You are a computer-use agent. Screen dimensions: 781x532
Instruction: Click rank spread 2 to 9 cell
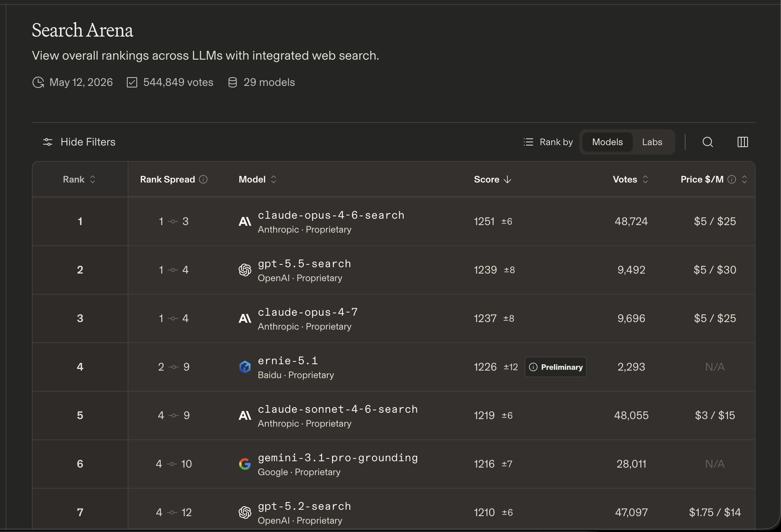coord(174,367)
